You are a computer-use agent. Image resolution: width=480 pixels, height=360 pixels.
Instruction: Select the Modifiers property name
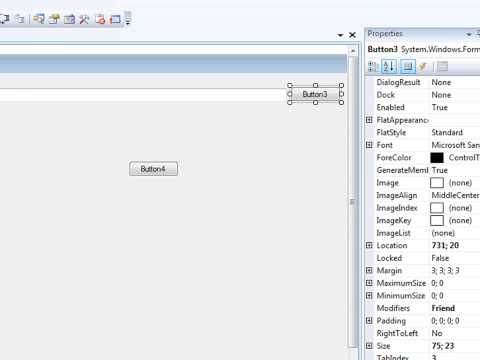pyautogui.click(x=393, y=308)
